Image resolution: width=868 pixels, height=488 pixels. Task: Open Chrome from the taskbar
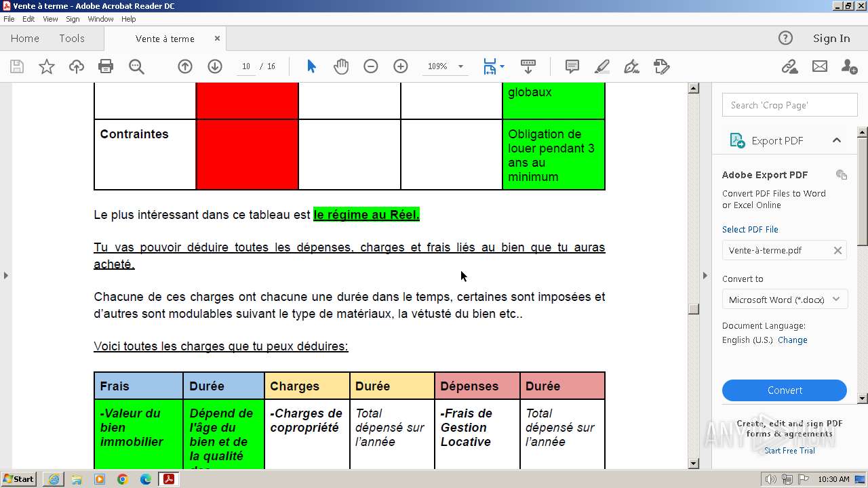coord(122,479)
